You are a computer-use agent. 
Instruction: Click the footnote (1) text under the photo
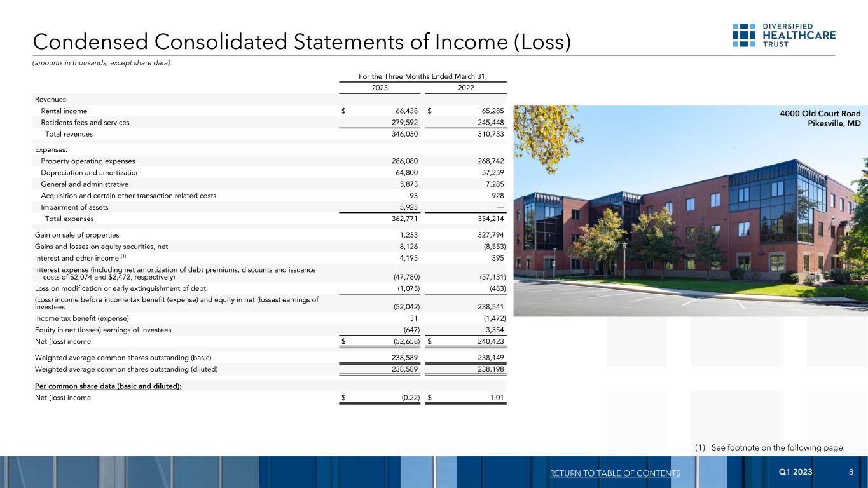[770, 448]
